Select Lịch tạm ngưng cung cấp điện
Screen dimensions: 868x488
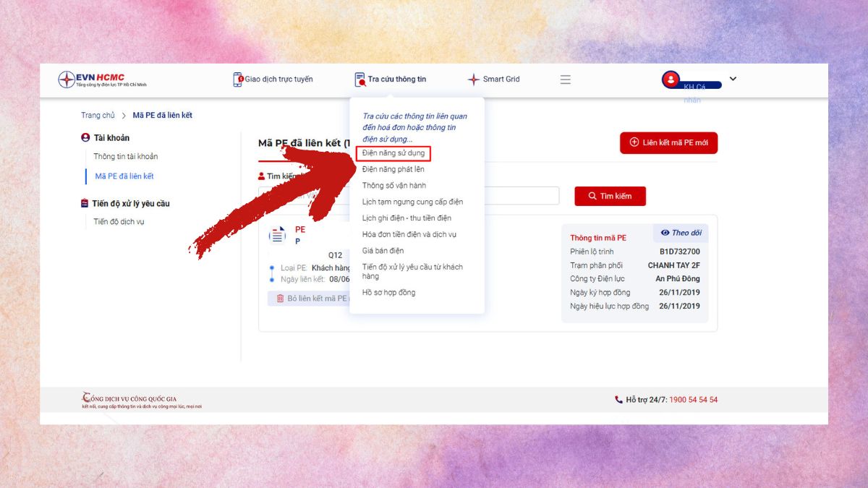tap(412, 202)
